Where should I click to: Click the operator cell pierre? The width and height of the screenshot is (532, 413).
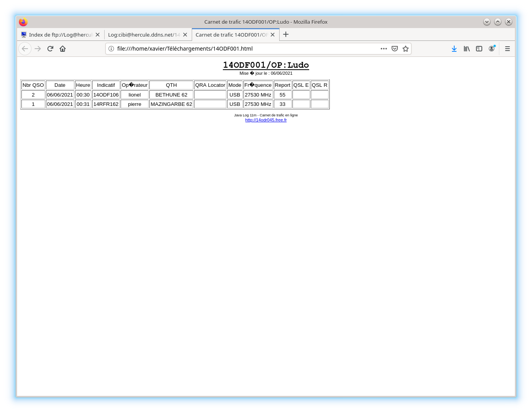[135, 104]
